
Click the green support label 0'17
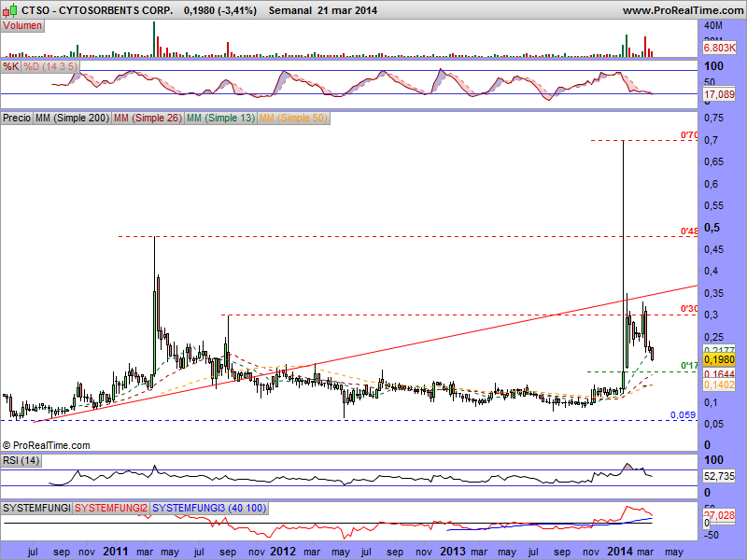pos(689,366)
